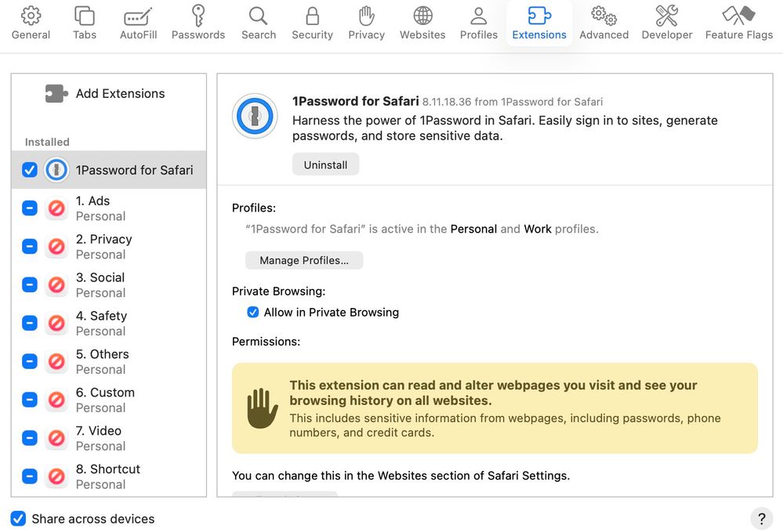Go to the Websites globe pane

coord(422,16)
